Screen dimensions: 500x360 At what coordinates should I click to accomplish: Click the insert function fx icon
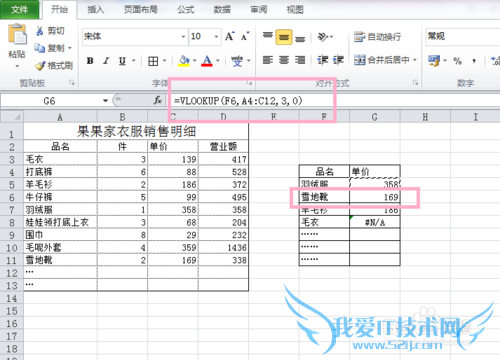point(158,100)
